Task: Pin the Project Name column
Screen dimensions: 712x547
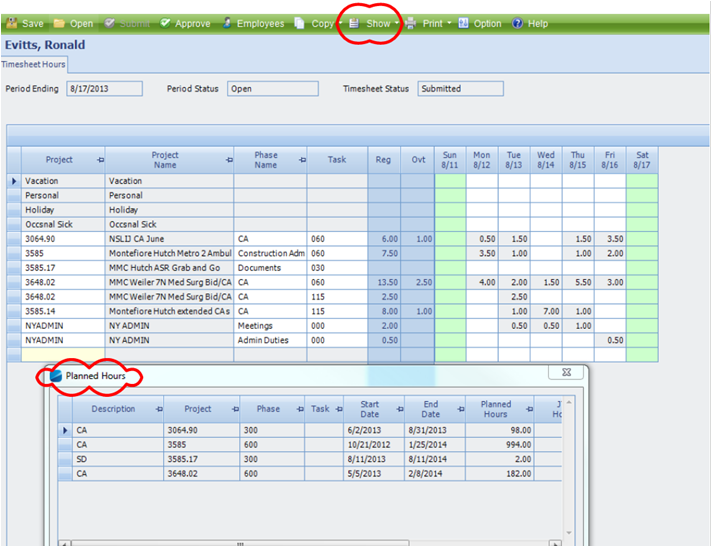Action: [229, 160]
